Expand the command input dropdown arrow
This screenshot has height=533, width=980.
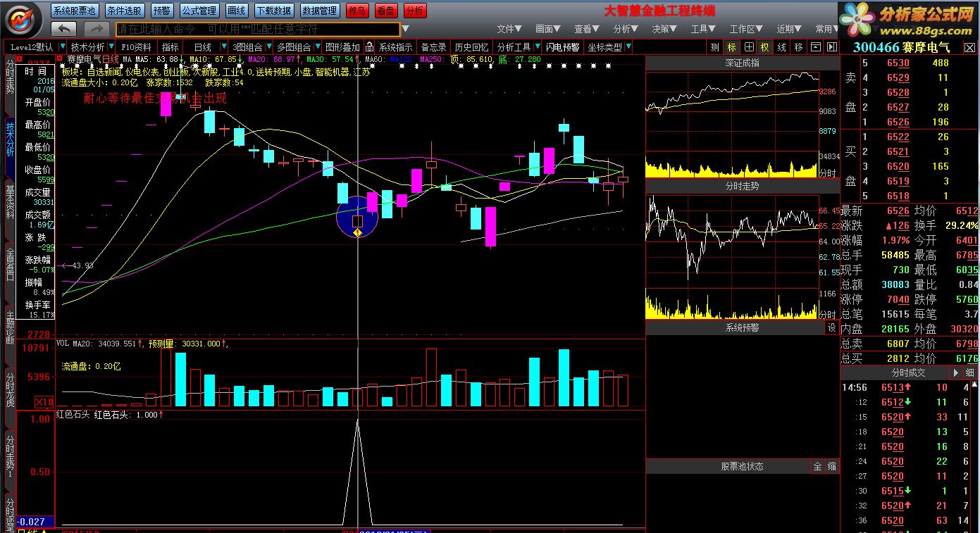point(406,29)
